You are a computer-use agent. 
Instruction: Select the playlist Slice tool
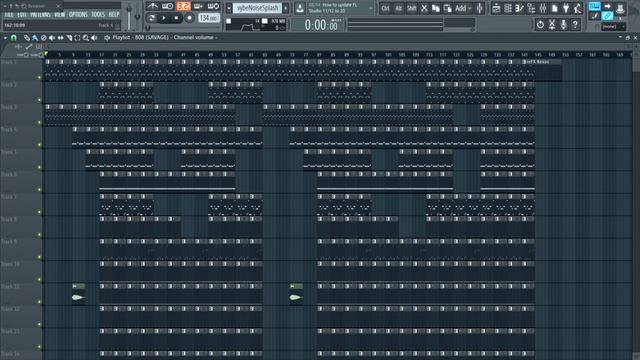pos(69,38)
